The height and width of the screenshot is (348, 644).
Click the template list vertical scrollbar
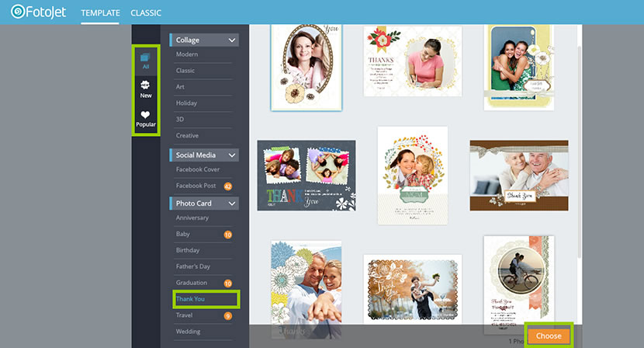pyautogui.click(x=579, y=151)
